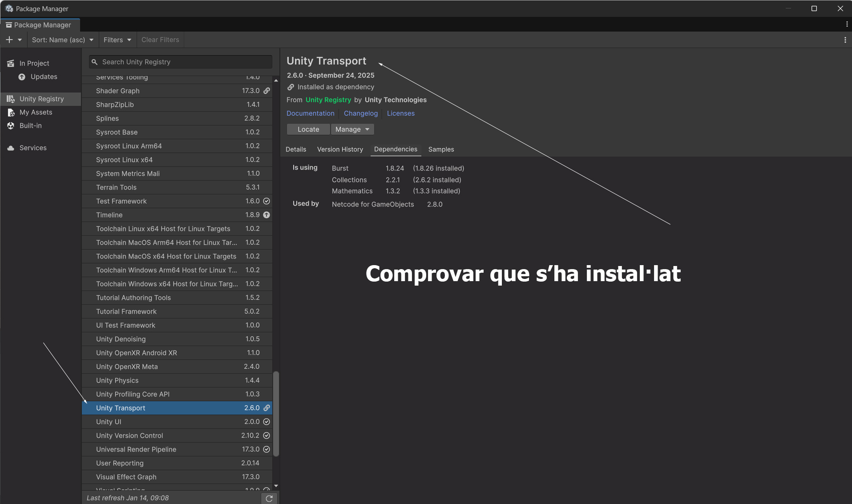Open My Assets in the sidebar
This screenshot has width=852, height=504.
(36, 112)
